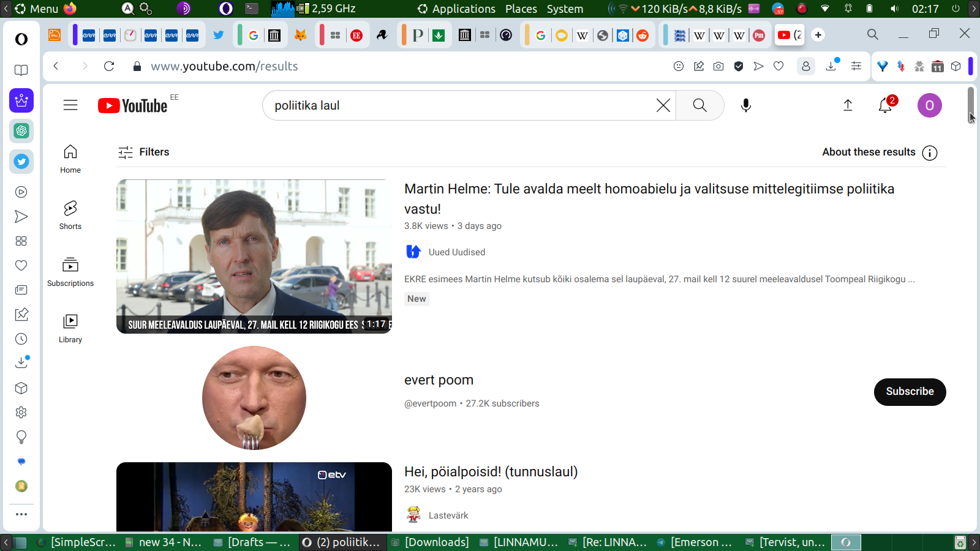Open Settings gear in Opera sidebar
980x551 pixels.
21,413
